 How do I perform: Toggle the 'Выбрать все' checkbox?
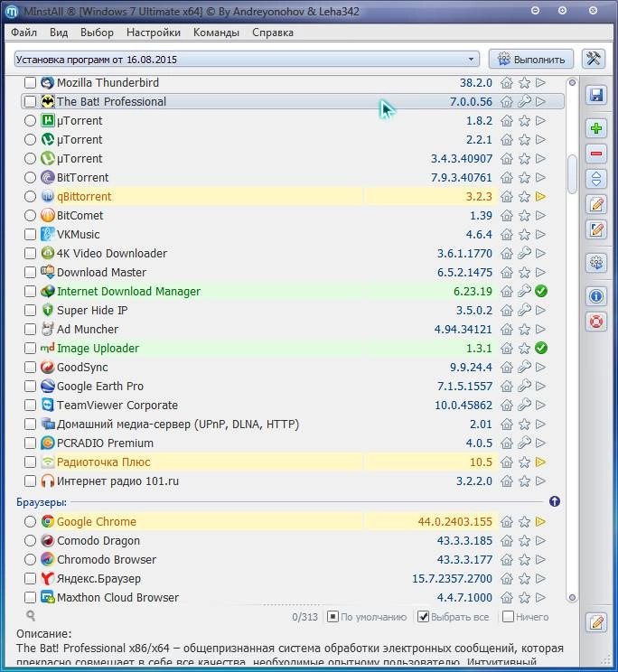[423, 617]
